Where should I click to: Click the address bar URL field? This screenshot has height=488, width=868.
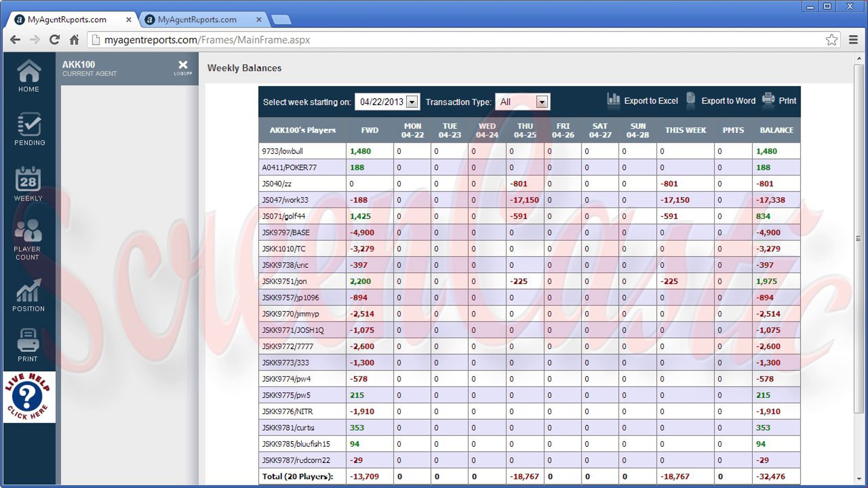(458, 40)
